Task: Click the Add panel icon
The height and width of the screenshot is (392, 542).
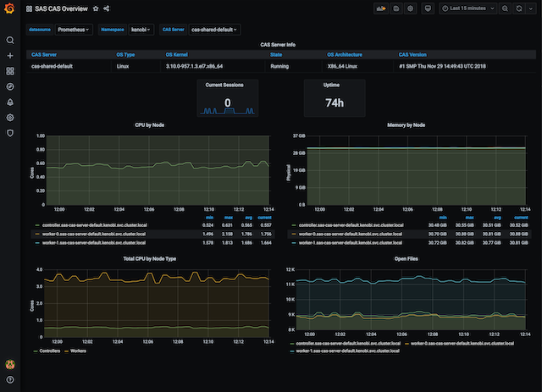Action: (381, 8)
